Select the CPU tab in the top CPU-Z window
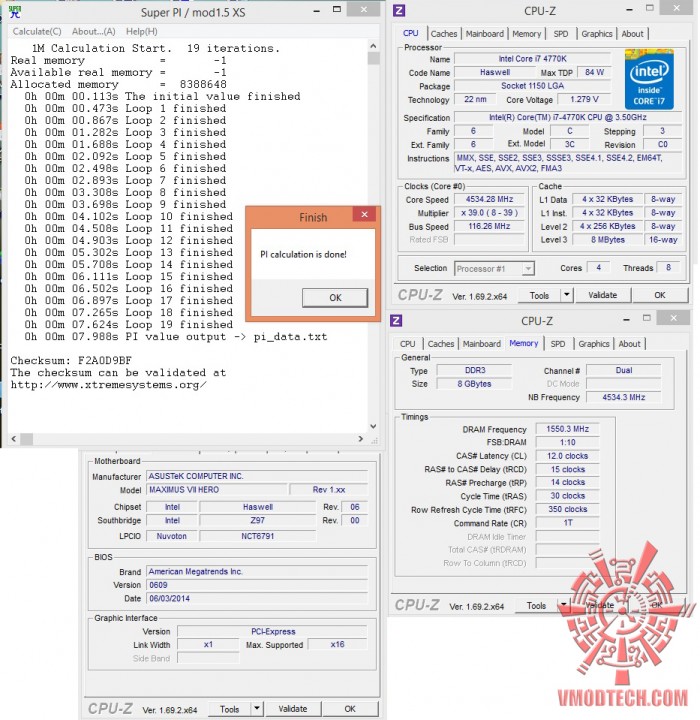 [411, 33]
